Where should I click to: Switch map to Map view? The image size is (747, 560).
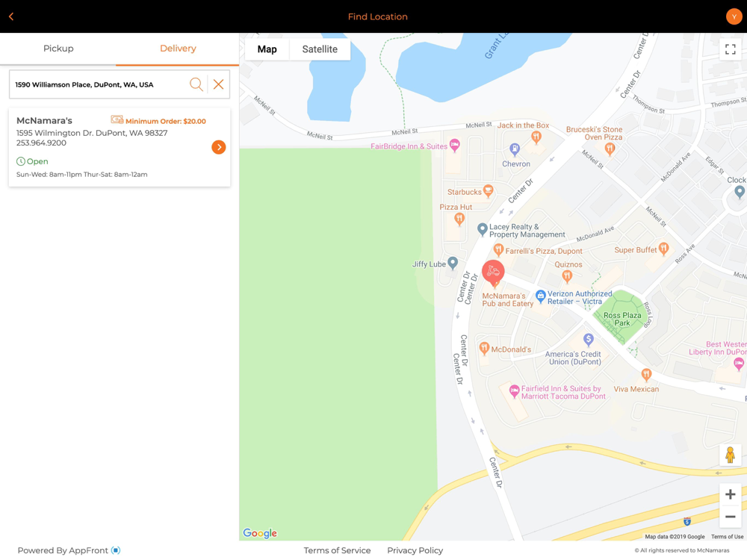click(x=267, y=49)
